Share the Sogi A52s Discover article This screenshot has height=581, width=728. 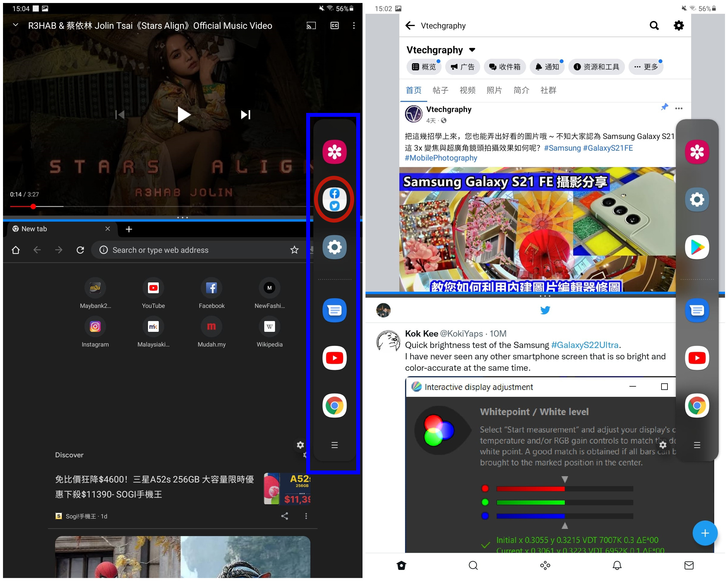coord(285,516)
